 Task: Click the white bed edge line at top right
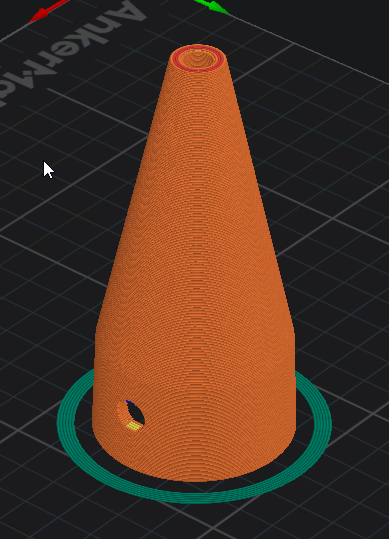coord(309,47)
